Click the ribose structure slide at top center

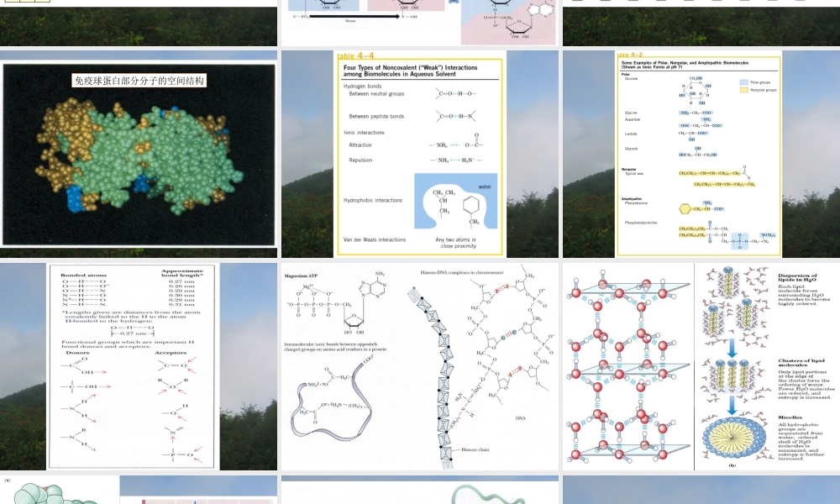pos(420,23)
